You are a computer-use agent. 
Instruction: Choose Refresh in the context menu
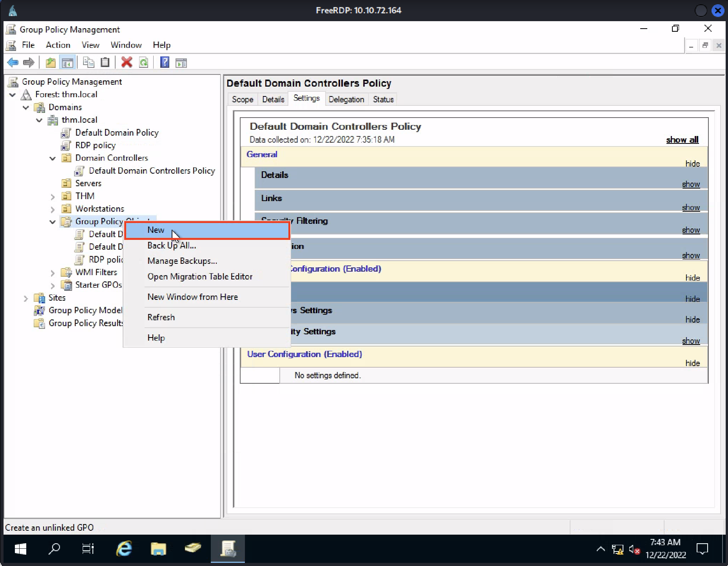207,317
